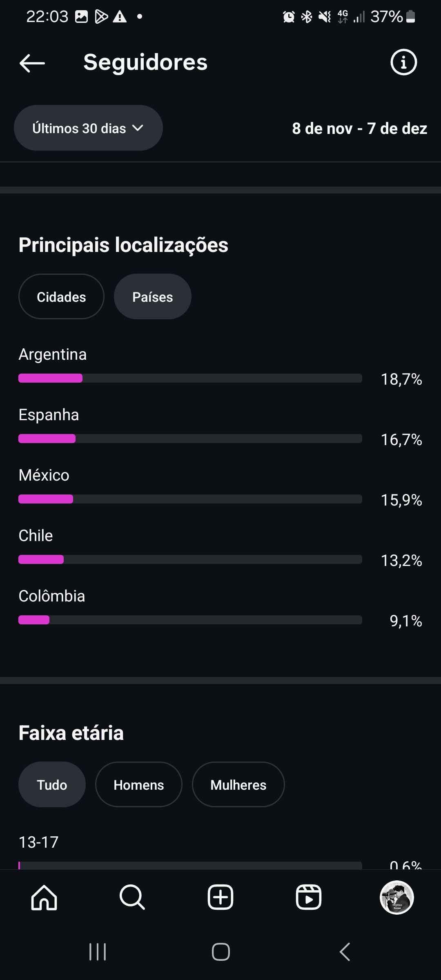Switch to the Cidades tab
Viewport: 441px width, 980px height.
tap(61, 297)
